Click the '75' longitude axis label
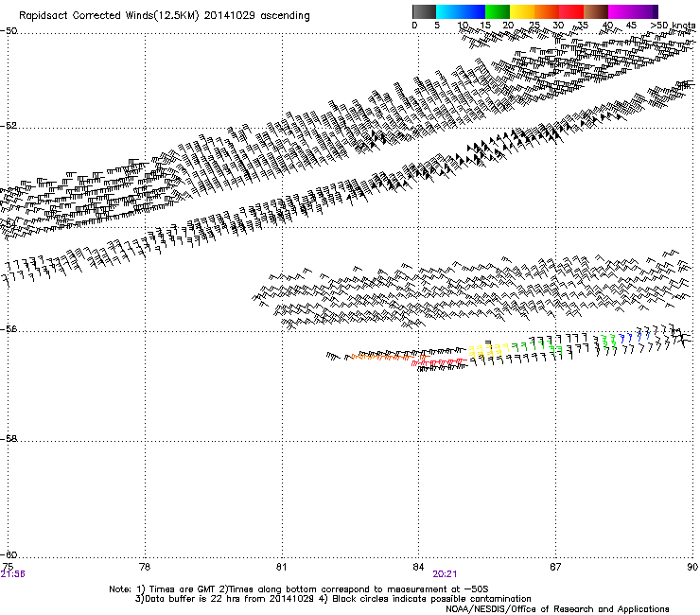Image resolution: width=700 pixels, height=615 pixels. coord(8,567)
